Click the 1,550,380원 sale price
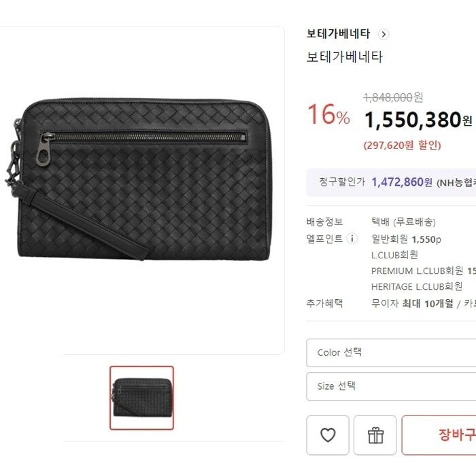The image size is (476, 476). coord(418,120)
